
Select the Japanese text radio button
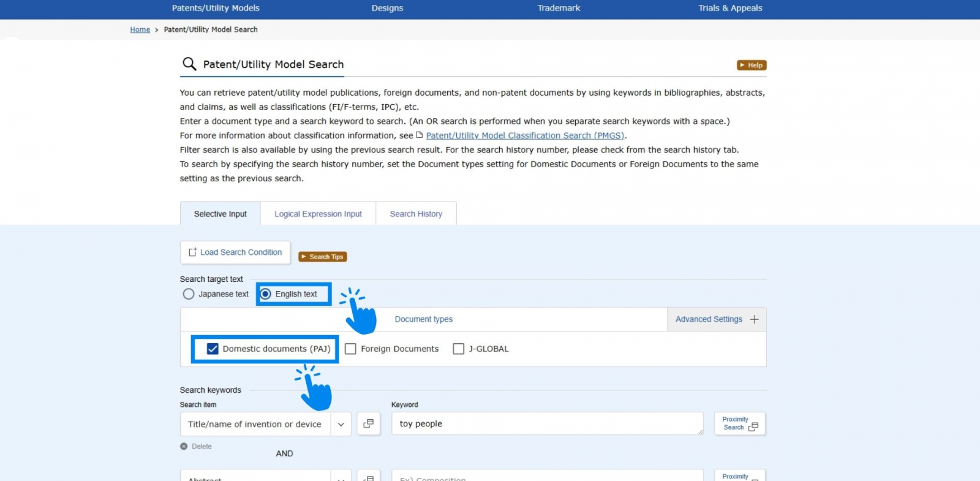tap(189, 294)
